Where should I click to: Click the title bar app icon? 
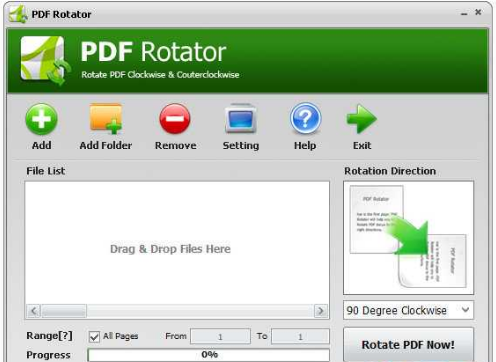pos(18,14)
